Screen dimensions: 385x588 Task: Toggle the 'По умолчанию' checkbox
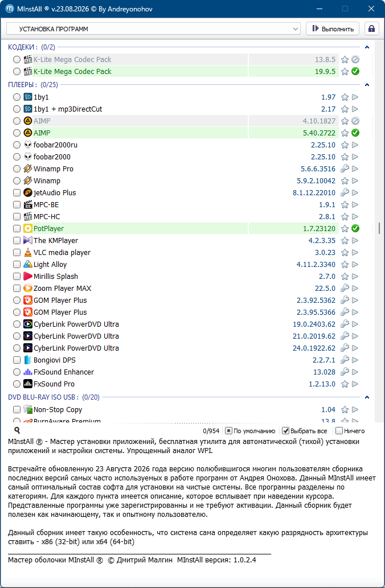[228, 431]
